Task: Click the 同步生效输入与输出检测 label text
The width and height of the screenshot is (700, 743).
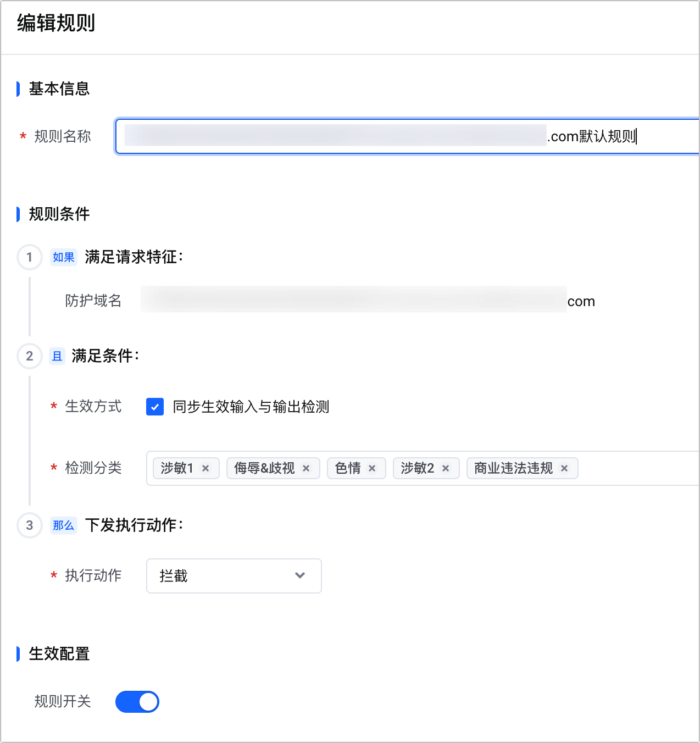Action: (251, 407)
